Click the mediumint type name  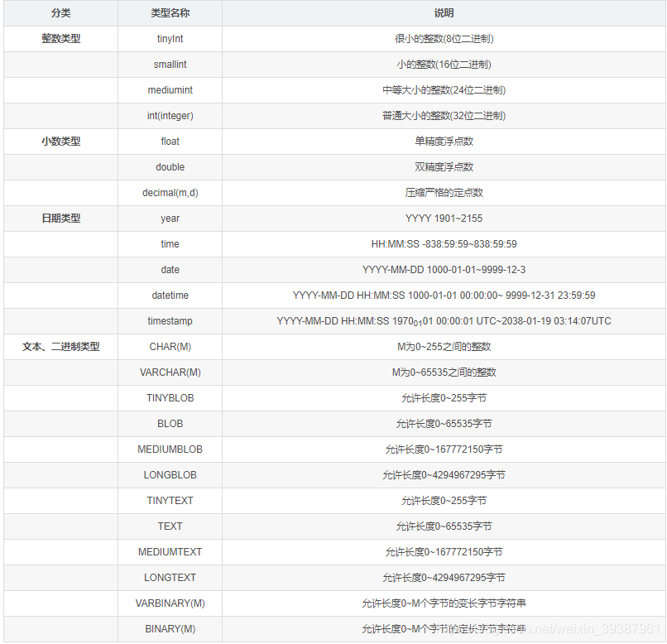click(x=170, y=90)
